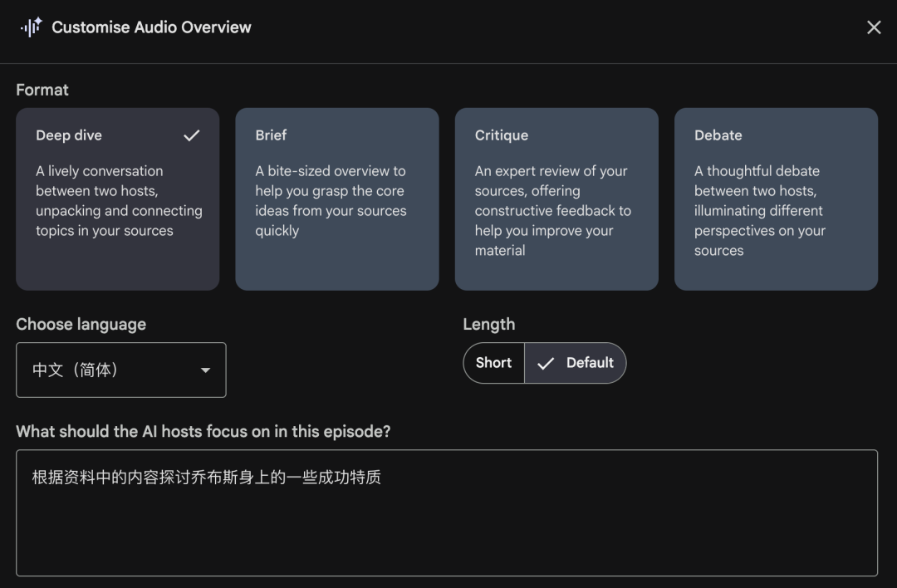Click the checkmark inside the Default length option

547,362
